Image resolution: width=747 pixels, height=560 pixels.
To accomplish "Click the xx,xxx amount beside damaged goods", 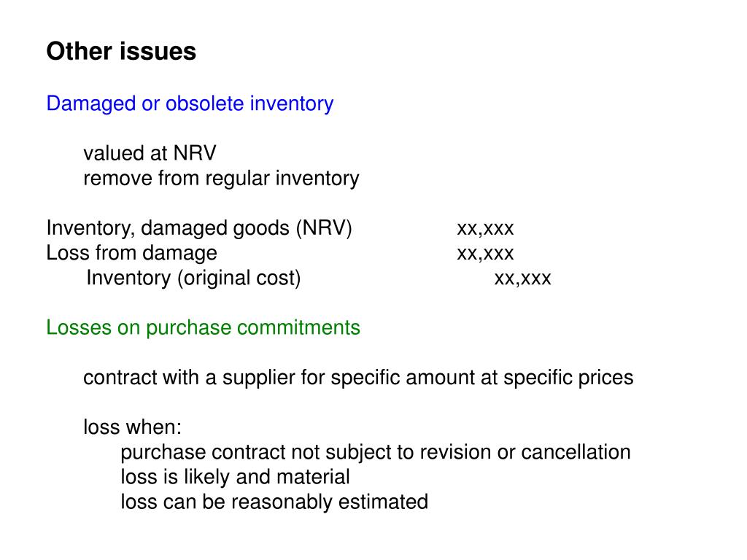I will click(x=485, y=229).
